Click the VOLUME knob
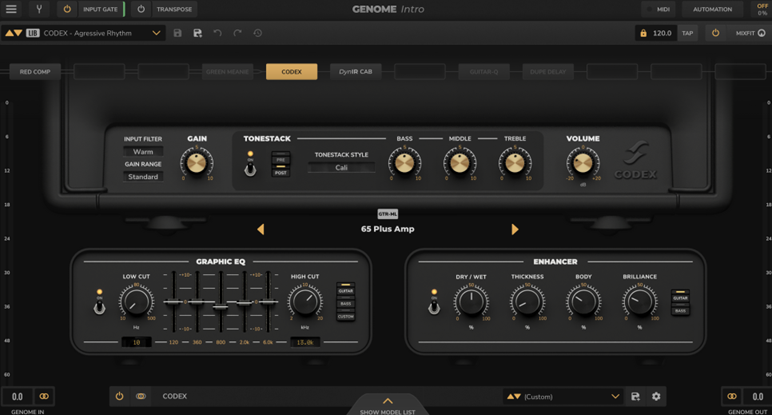The height and width of the screenshot is (415, 772). tap(582, 162)
